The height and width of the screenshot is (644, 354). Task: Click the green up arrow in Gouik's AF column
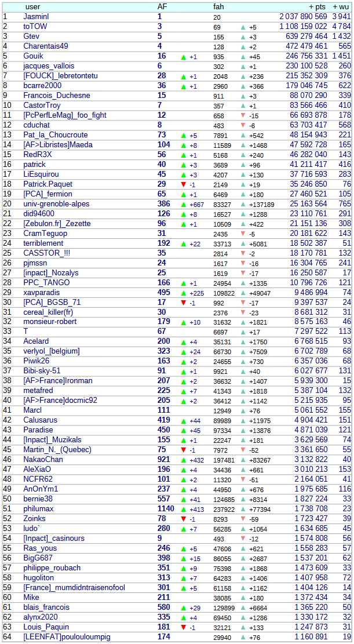[184, 57]
